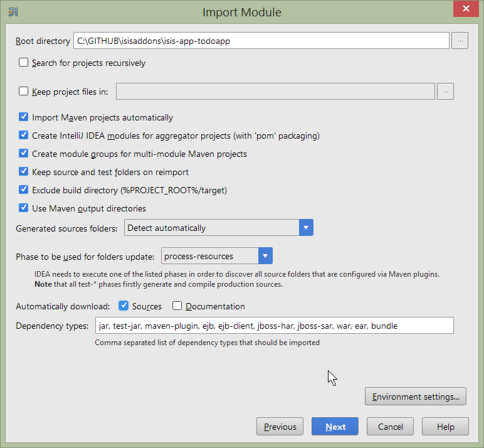Go back with the Previous button

[x=280, y=427]
